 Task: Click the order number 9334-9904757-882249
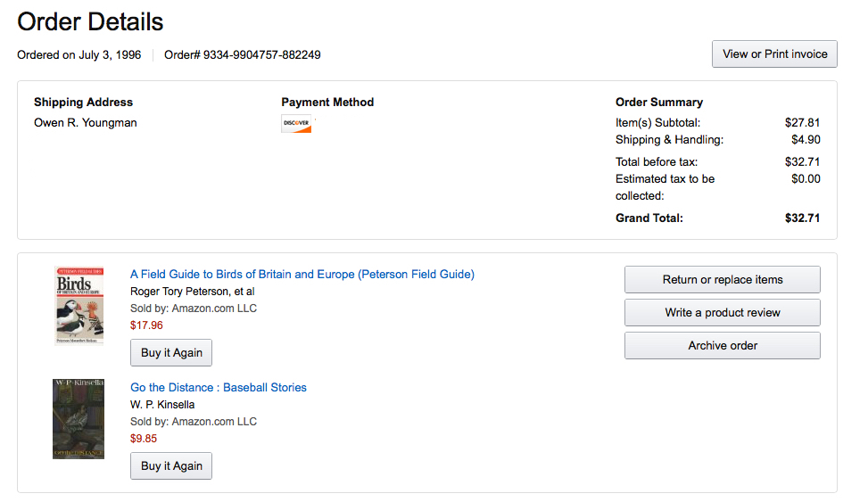click(x=262, y=54)
